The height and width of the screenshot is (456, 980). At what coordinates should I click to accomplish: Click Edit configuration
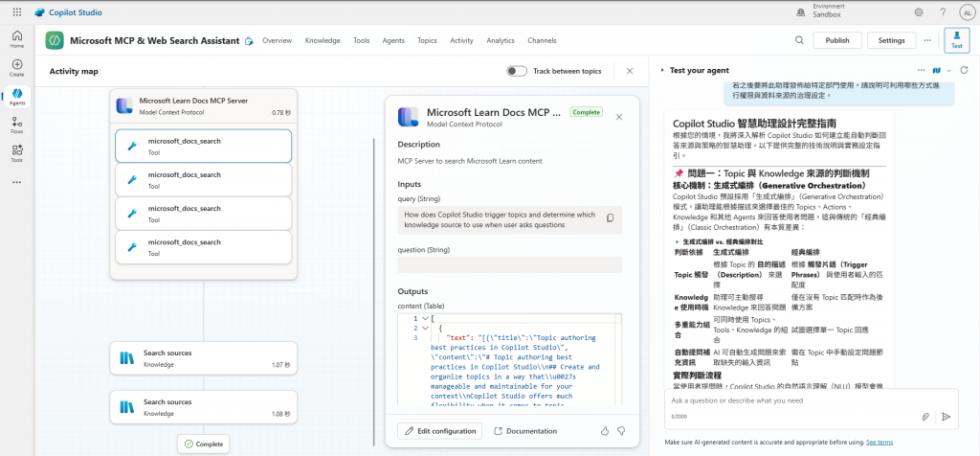439,431
